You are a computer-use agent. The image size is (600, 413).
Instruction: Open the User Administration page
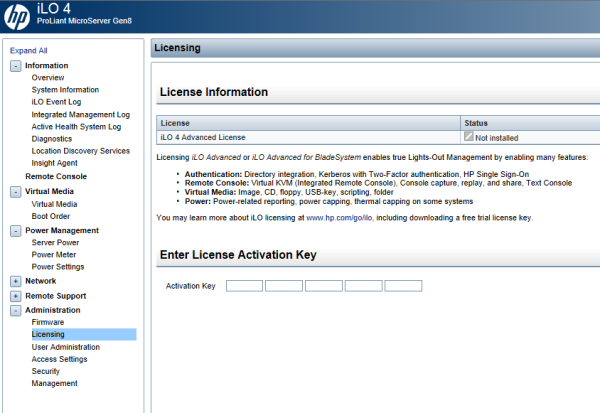66,347
